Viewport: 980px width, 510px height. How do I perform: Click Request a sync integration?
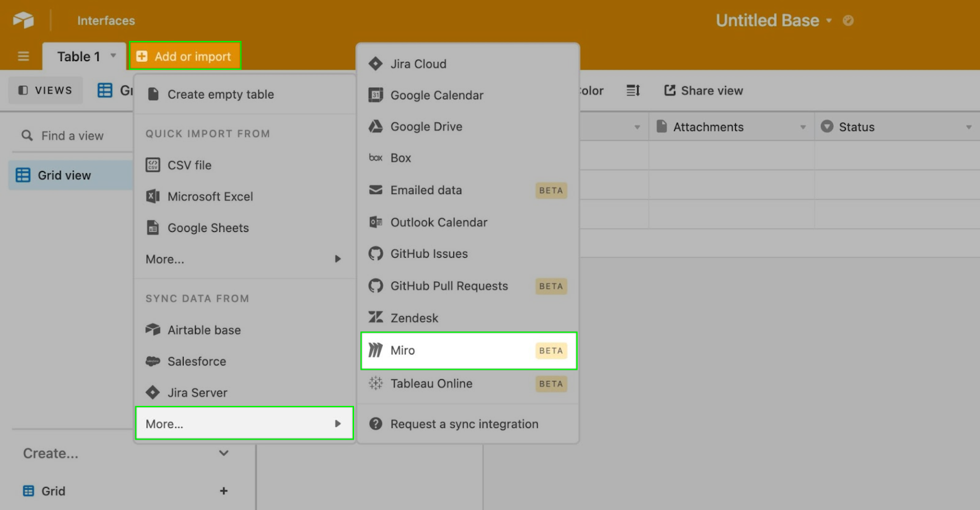(468, 424)
